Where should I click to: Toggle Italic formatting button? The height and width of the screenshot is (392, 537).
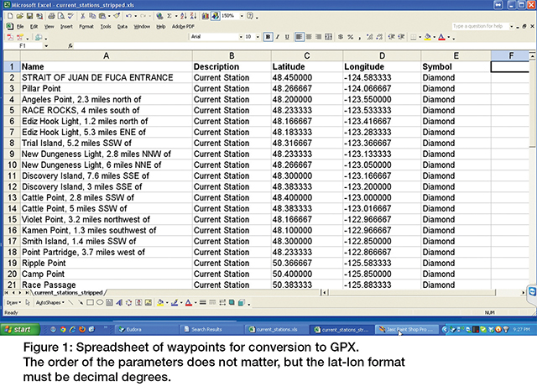pyautogui.click(x=277, y=37)
